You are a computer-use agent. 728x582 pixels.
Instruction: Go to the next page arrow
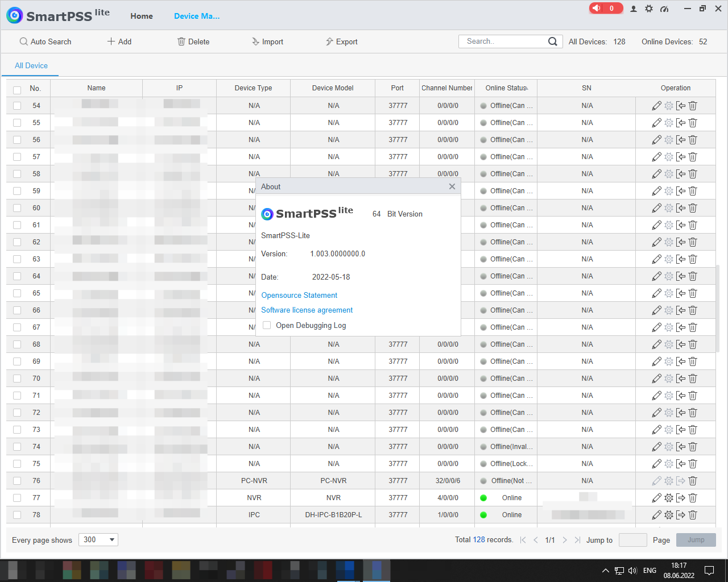pyautogui.click(x=565, y=540)
